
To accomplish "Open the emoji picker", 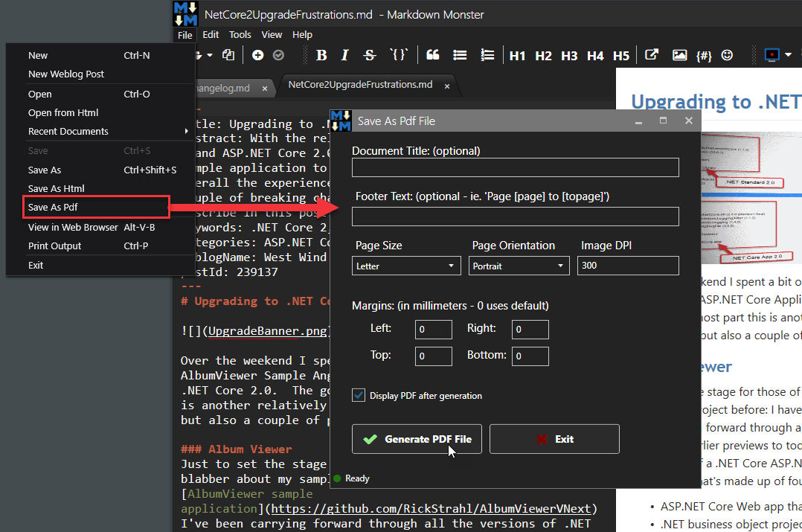I will click(727, 55).
